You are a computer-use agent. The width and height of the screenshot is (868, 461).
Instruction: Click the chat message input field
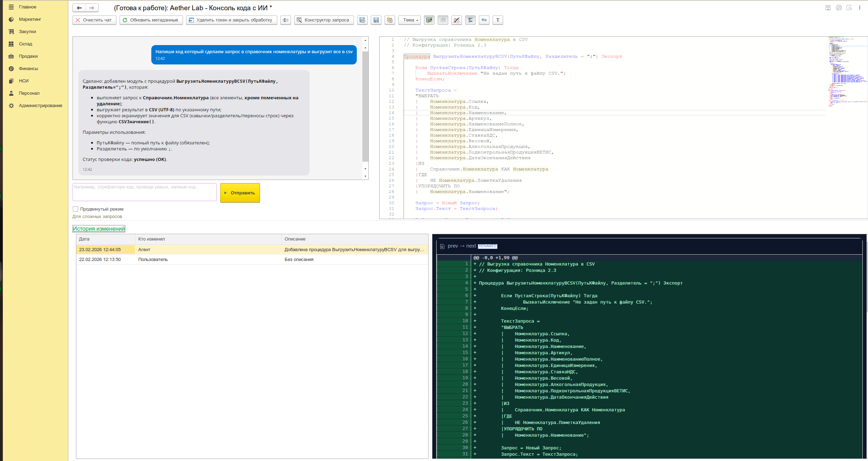[144, 192]
